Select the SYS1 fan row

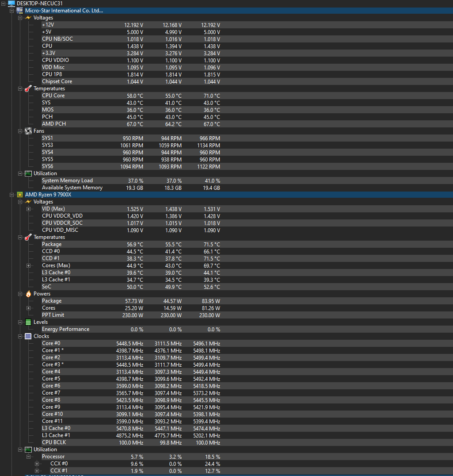(x=247, y=138)
